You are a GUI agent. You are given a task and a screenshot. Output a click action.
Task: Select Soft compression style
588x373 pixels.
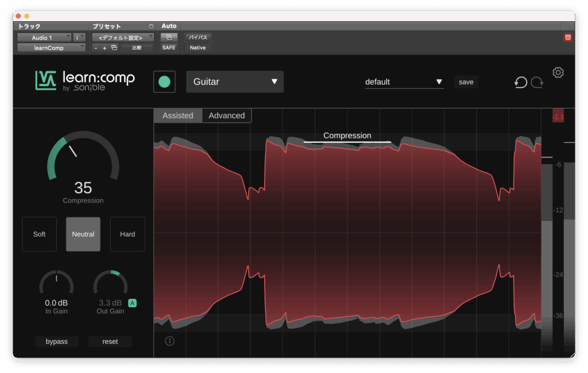(40, 234)
